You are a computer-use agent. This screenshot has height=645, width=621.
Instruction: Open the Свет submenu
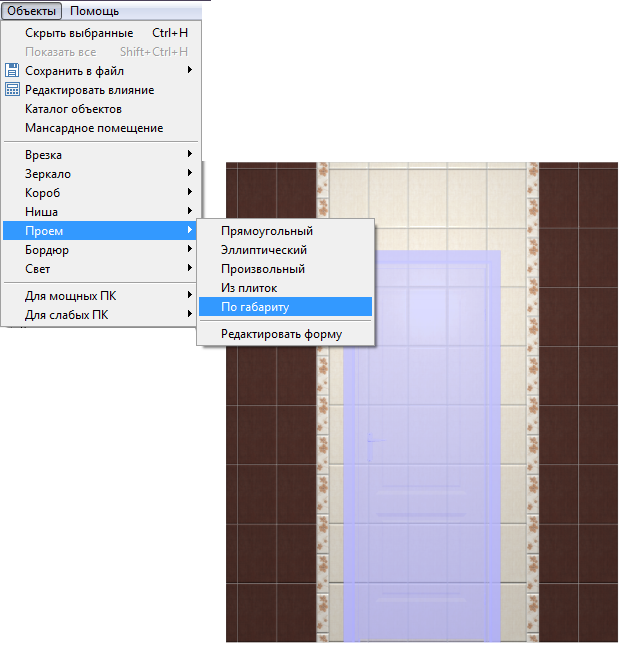click(101, 269)
